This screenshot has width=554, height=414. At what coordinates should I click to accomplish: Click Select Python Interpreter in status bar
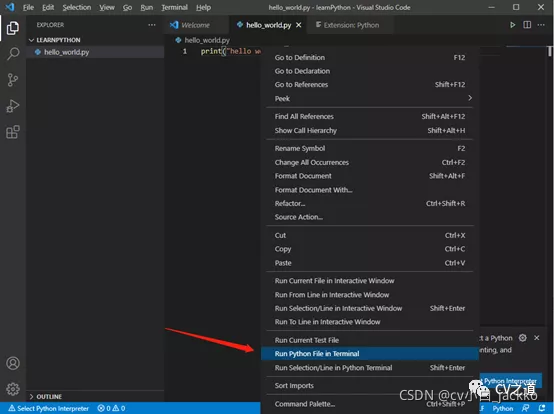click(49, 408)
